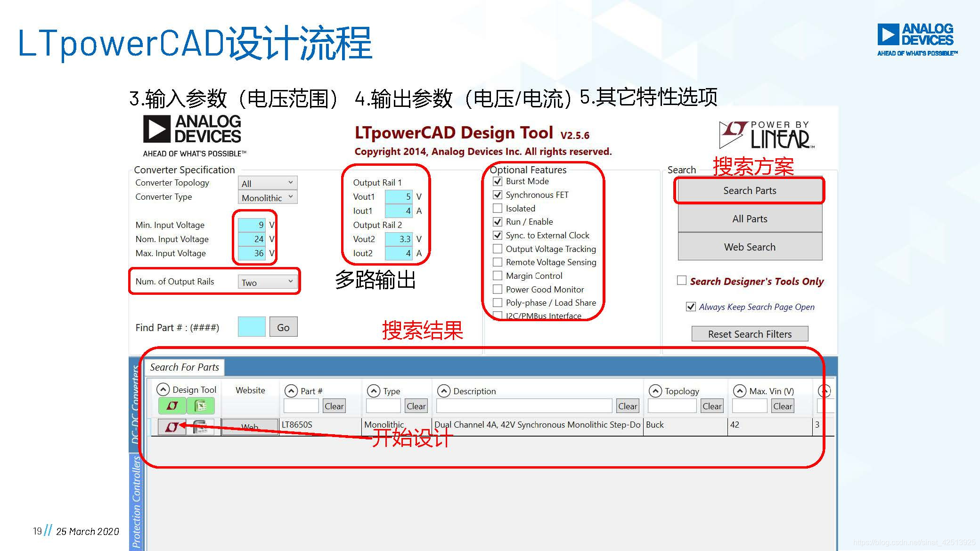Open the Num. of Output Rails dropdown
The image size is (980, 551).
coord(267,282)
